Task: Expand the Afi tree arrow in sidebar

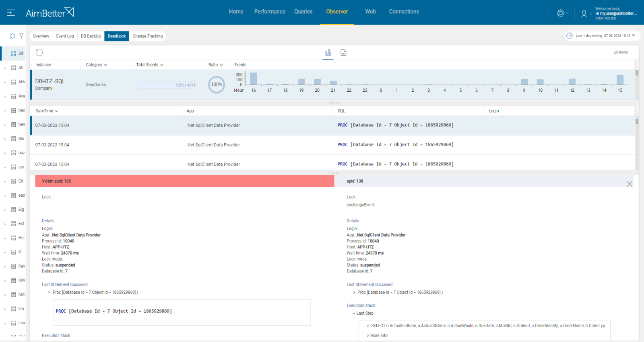Action: tap(5, 68)
